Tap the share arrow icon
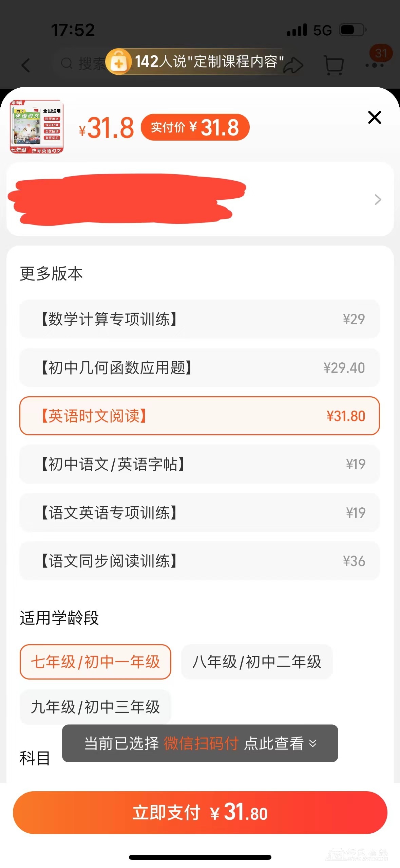 click(294, 65)
